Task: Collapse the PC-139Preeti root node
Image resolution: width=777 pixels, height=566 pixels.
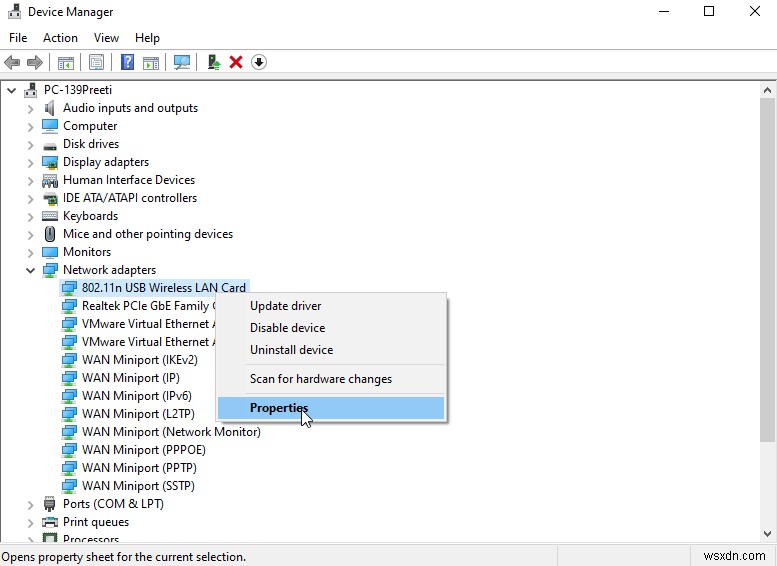Action: coord(11,90)
